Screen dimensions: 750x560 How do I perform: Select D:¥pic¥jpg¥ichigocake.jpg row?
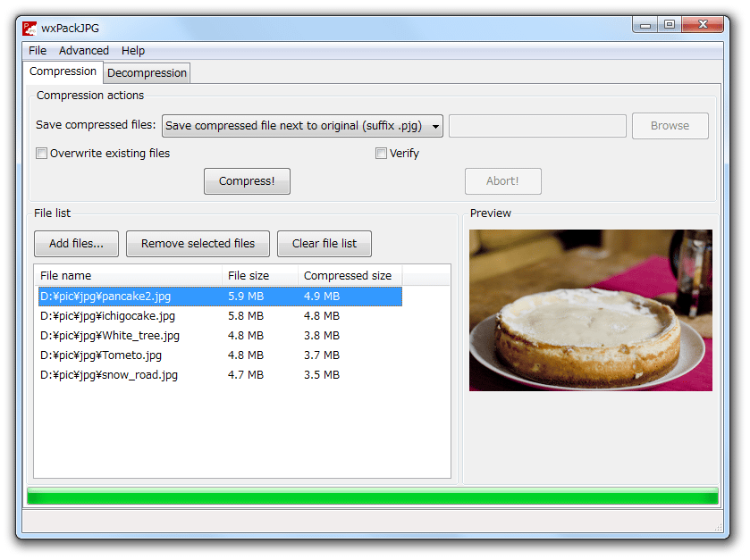point(220,316)
